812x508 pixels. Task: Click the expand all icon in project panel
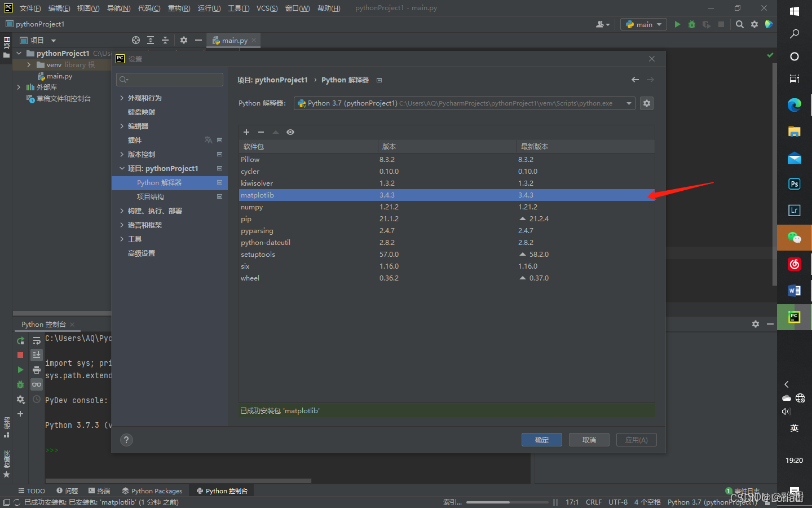tap(151, 40)
